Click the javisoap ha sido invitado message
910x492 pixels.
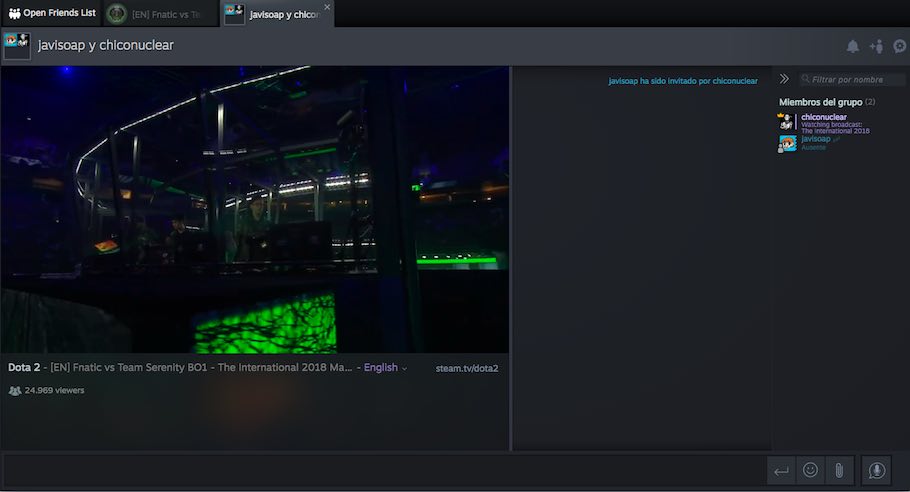682,81
